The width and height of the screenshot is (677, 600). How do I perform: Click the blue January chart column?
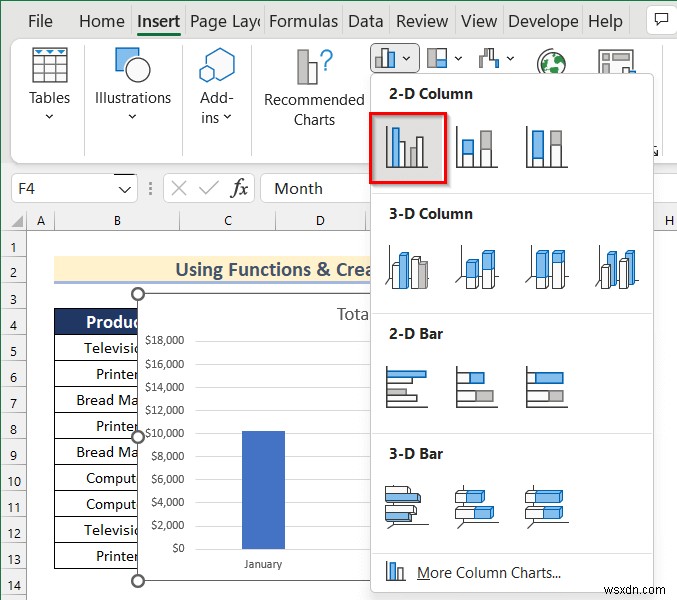click(x=263, y=489)
